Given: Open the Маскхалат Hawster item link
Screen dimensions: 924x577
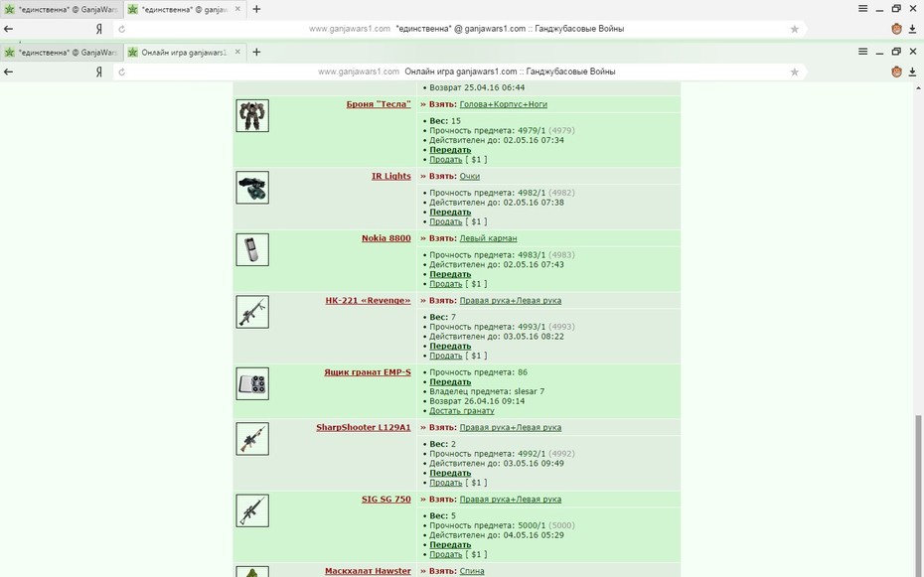Looking at the screenshot, I should pos(368,571).
